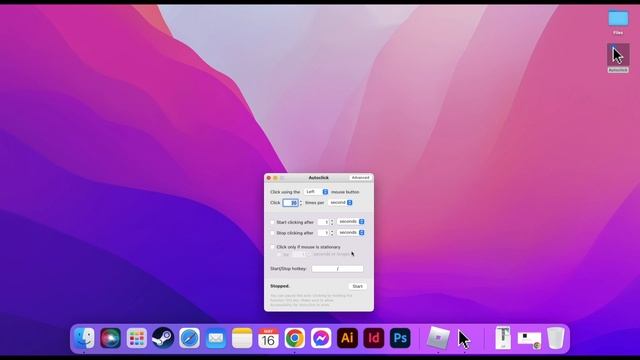Open the minimized window thumbnail in Dock
Screen dimensions: 640x360
click(529, 340)
